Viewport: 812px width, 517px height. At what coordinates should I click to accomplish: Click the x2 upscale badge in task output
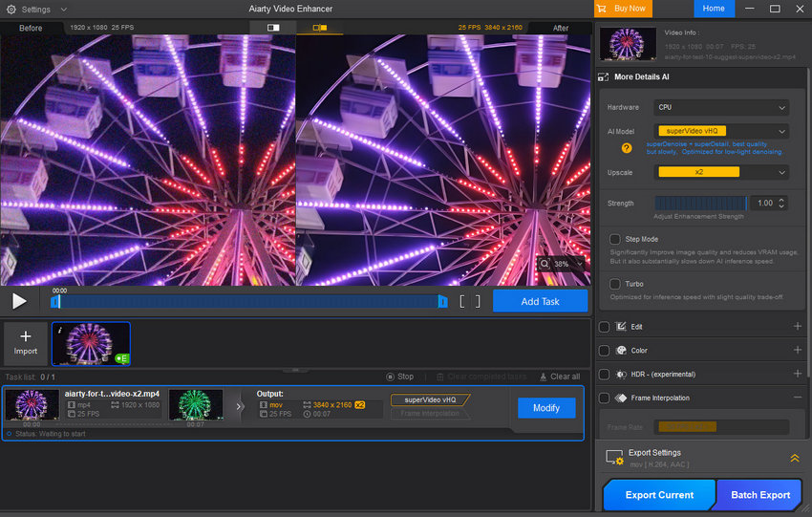pyautogui.click(x=359, y=405)
